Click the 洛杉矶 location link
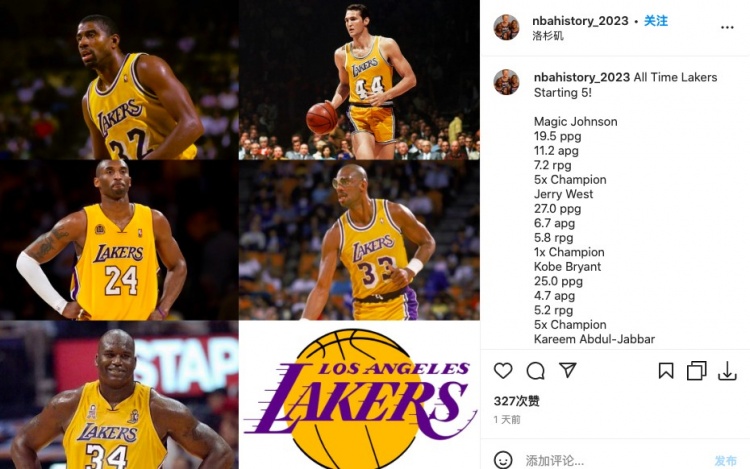750x469 pixels. tap(548, 36)
